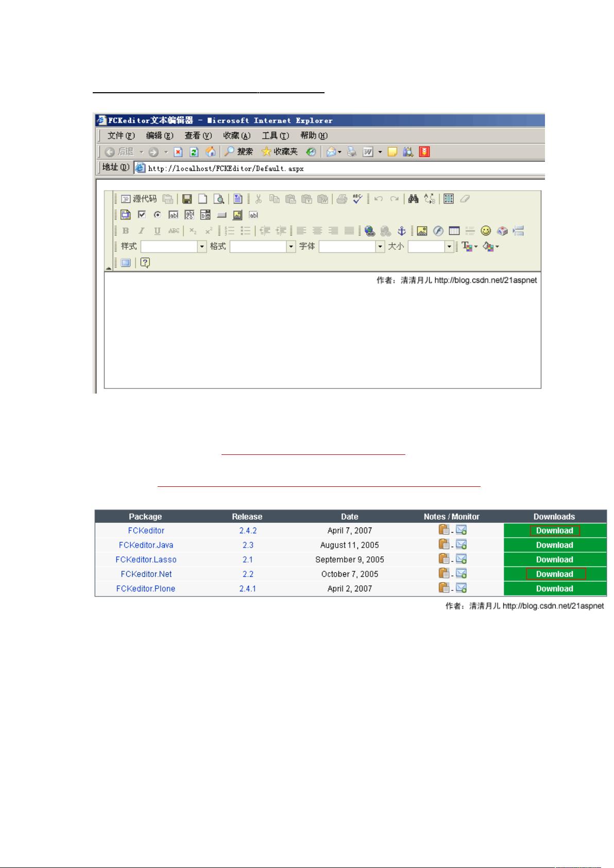Open the Replace icon next to binoculars
Image resolution: width=614 pixels, height=868 pixels.
point(430,199)
